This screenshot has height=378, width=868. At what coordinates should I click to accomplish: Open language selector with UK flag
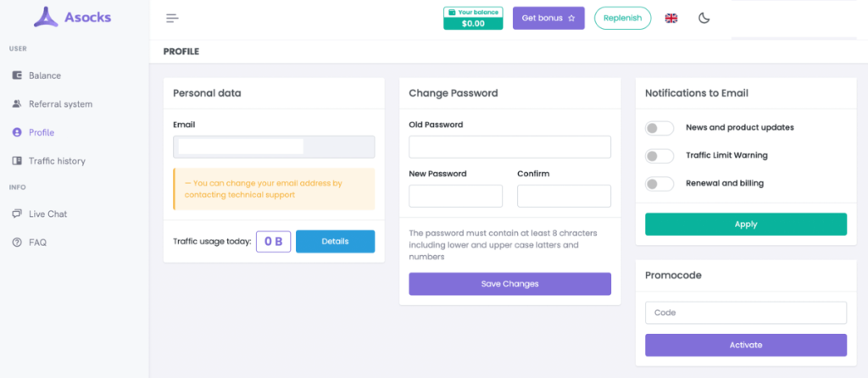[671, 19]
